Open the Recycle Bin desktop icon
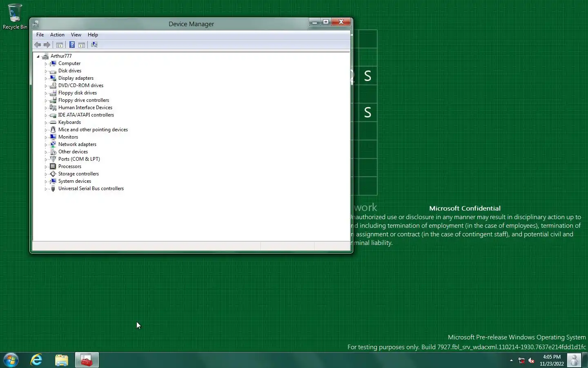 pos(15,17)
